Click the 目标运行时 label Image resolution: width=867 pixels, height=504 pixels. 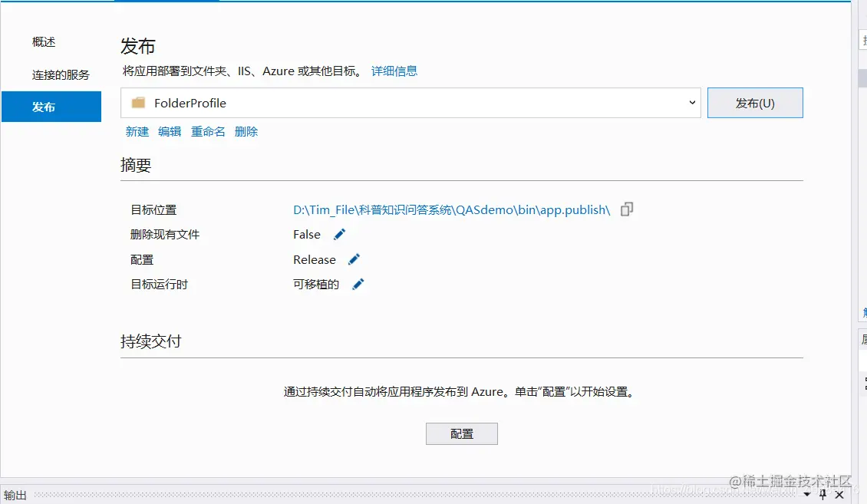tap(160, 284)
